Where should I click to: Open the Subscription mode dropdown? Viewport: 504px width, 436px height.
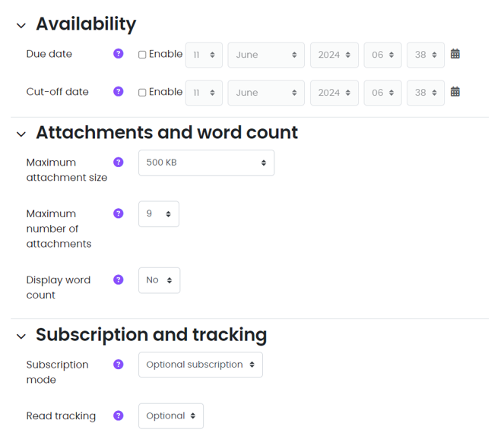tap(200, 365)
